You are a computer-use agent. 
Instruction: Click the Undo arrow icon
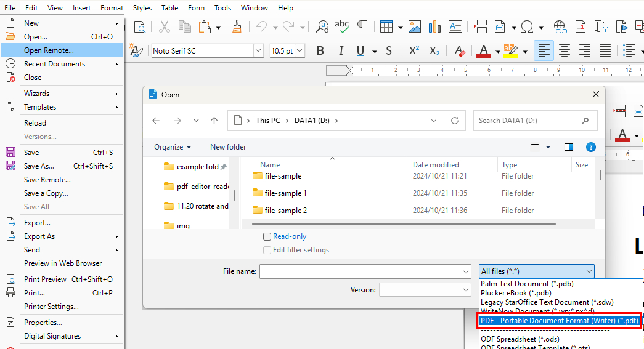[261, 27]
